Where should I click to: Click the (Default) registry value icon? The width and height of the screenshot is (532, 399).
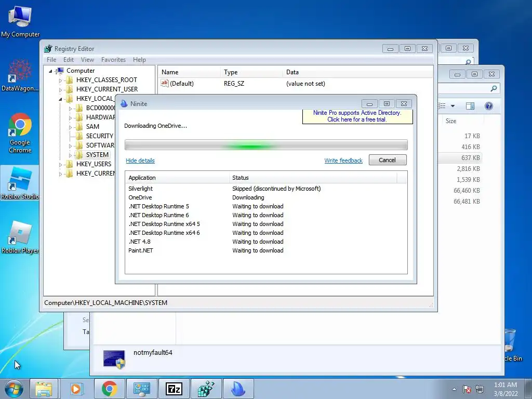point(165,83)
